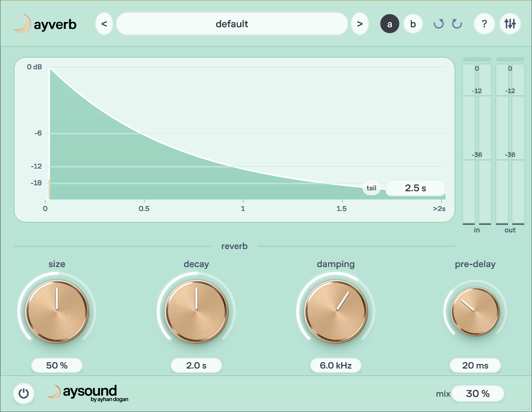Edit the pre-delay value 20 ms
This screenshot has width=532, height=412.
475,366
